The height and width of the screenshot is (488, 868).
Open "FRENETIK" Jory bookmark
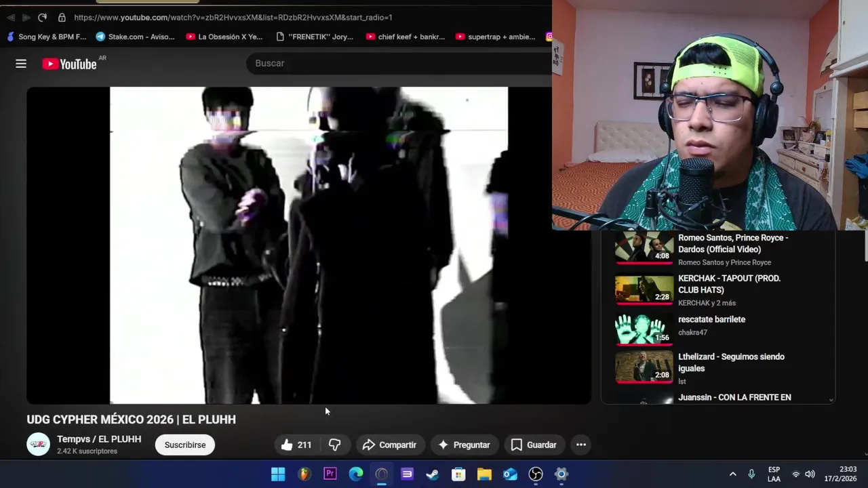pyautogui.click(x=315, y=37)
